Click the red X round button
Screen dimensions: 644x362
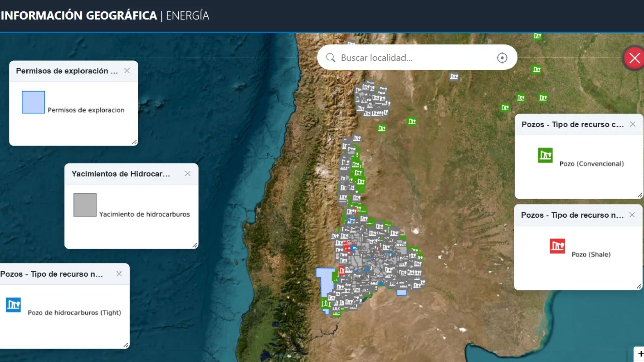coord(634,58)
